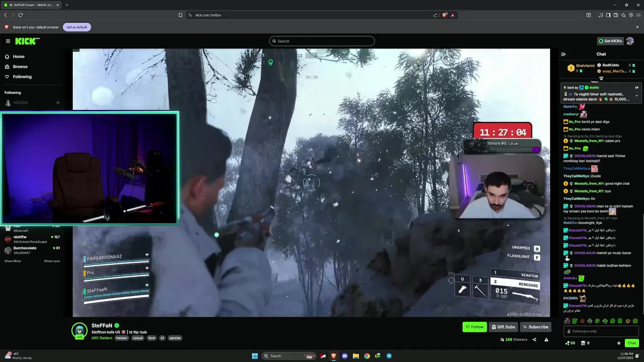The image size is (644, 362).
Task: Open Brave from the taskbar
Action: pos(334,356)
